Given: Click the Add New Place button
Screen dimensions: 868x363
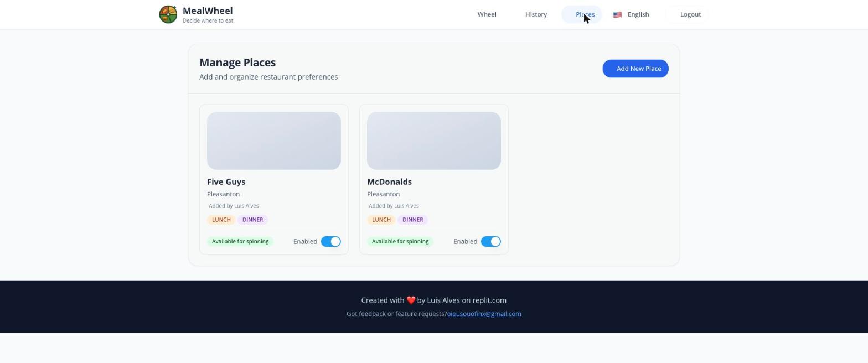Looking at the screenshot, I should pos(635,69).
